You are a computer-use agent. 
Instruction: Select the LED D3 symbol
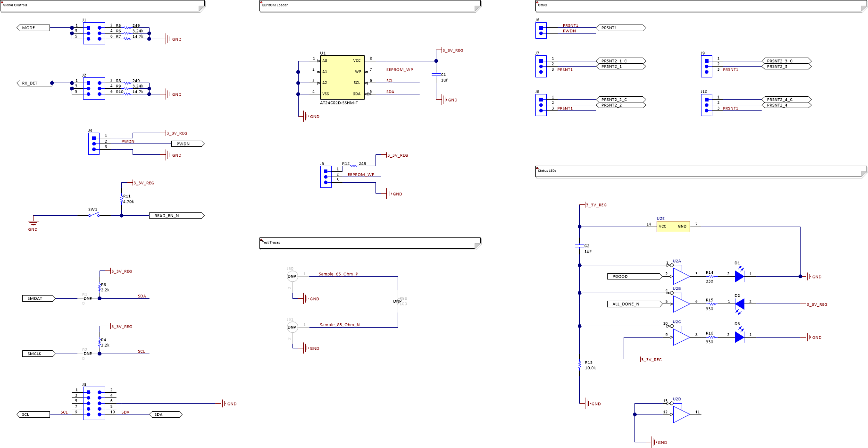pyautogui.click(x=739, y=338)
